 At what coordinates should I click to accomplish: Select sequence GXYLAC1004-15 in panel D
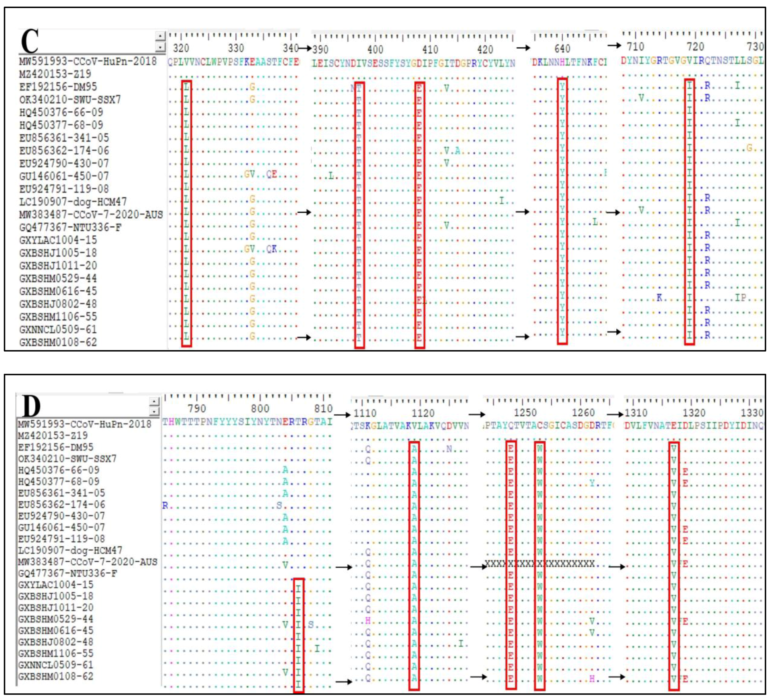pos(56,585)
